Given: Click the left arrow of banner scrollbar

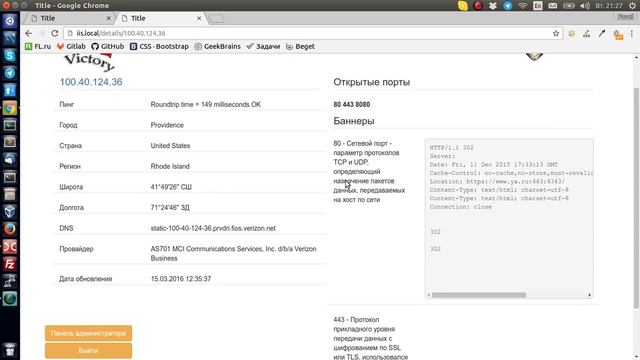Looking at the screenshot, I should click(x=429, y=295).
